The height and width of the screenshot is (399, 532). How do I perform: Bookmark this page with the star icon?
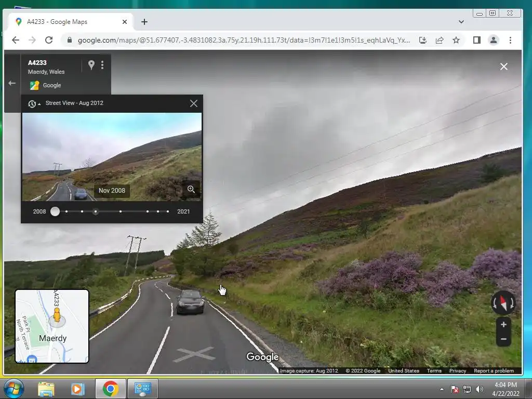[456, 41]
